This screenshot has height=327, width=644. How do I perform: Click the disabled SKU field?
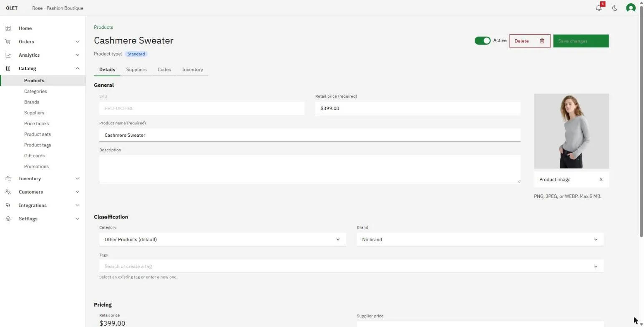pyautogui.click(x=202, y=108)
